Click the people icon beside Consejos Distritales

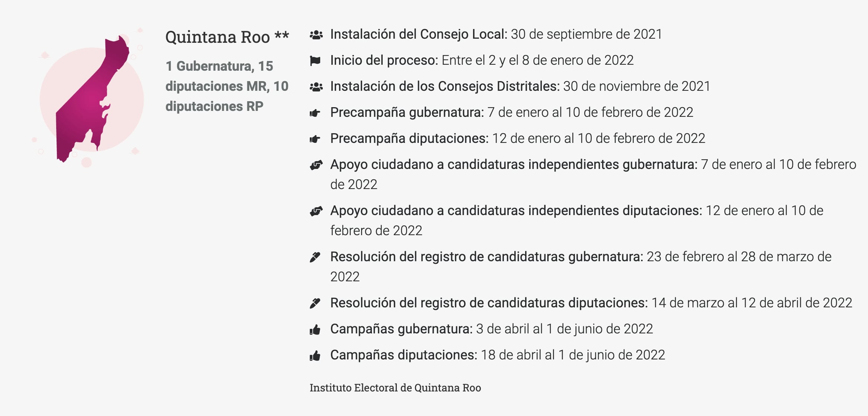click(316, 87)
